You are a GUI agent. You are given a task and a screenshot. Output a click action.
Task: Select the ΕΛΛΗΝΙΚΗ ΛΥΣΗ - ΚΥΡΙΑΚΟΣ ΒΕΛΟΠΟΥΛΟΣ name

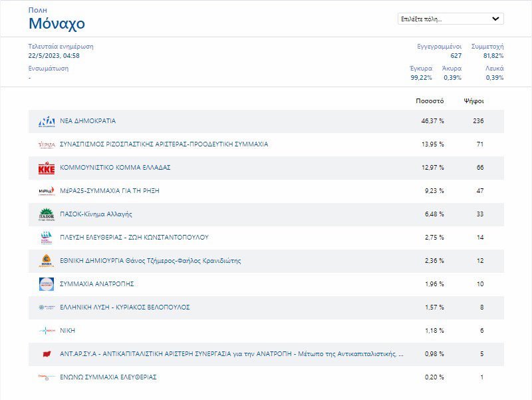click(x=125, y=307)
